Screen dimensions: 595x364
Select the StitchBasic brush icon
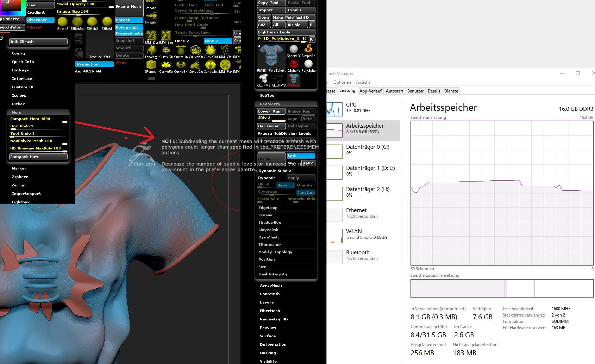[77, 22]
